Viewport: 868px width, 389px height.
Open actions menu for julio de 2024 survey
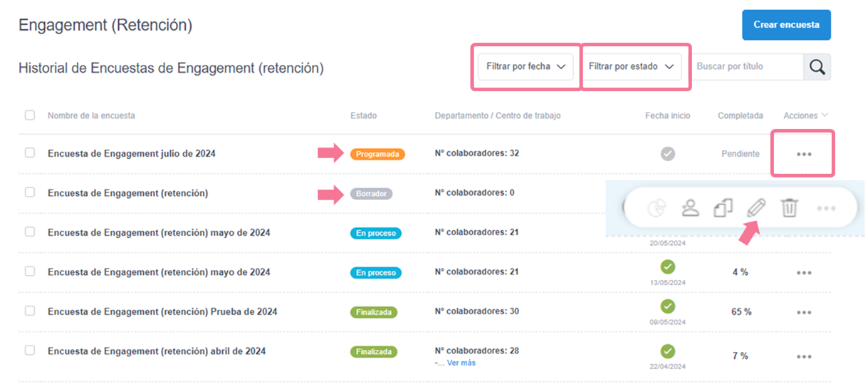pos(804,154)
